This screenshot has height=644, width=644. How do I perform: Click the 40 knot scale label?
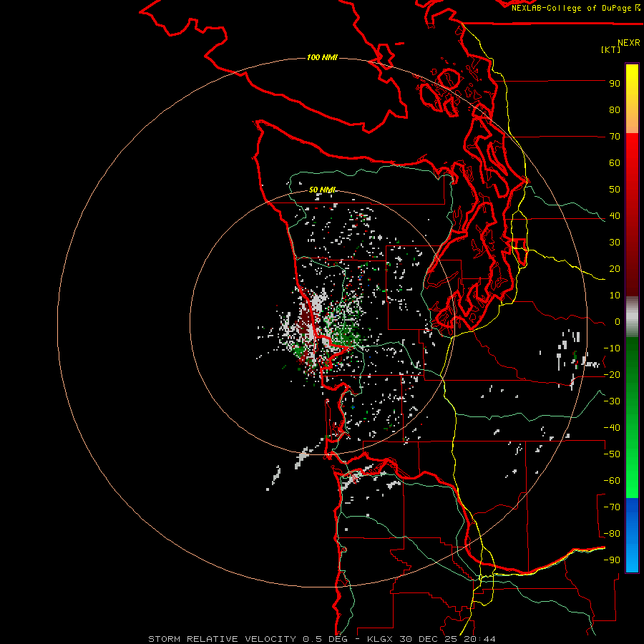615,216
